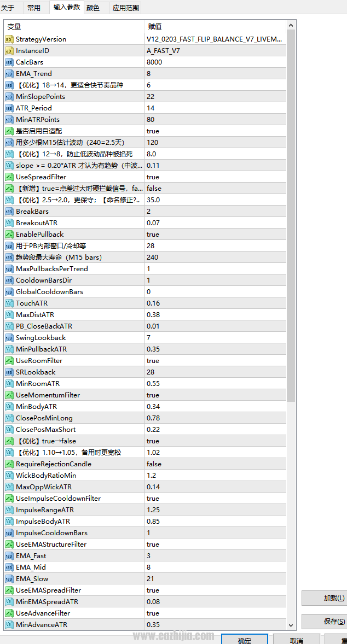Click the integer icon beside MinSlopePoints

9,97
